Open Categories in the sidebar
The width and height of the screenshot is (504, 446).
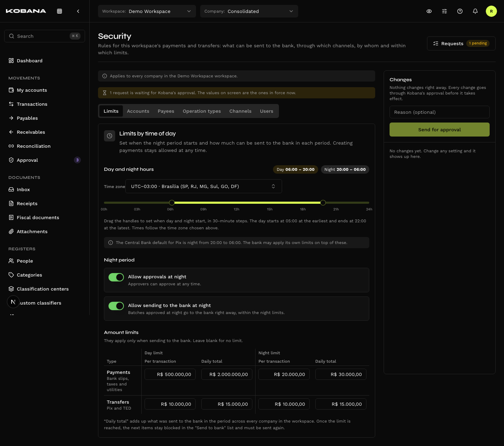[44, 275]
